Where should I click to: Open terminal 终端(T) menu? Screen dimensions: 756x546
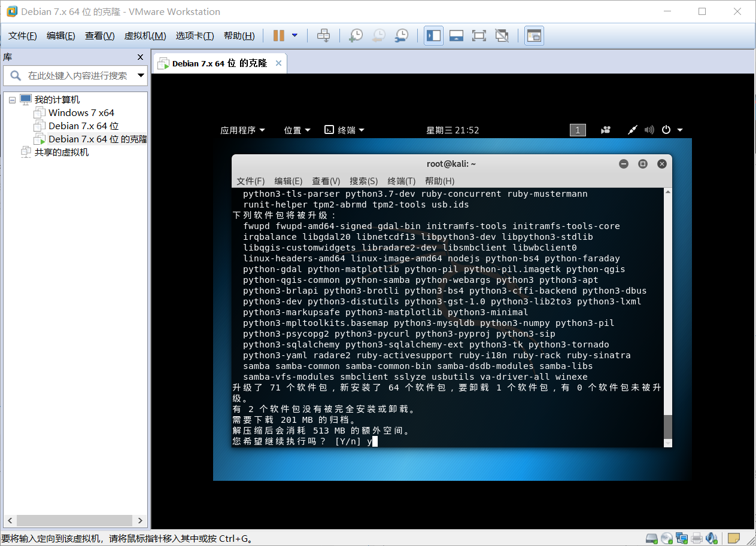tap(402, 181)
